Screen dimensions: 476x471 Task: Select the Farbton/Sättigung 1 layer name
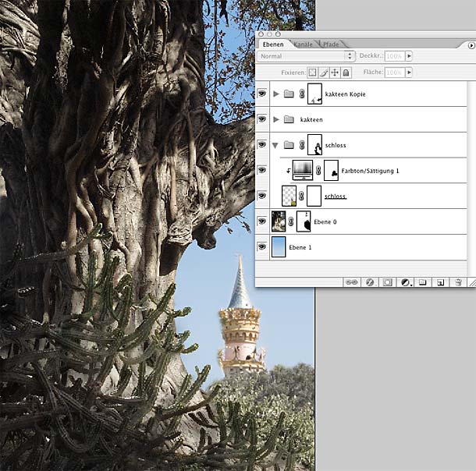(370, 171)
